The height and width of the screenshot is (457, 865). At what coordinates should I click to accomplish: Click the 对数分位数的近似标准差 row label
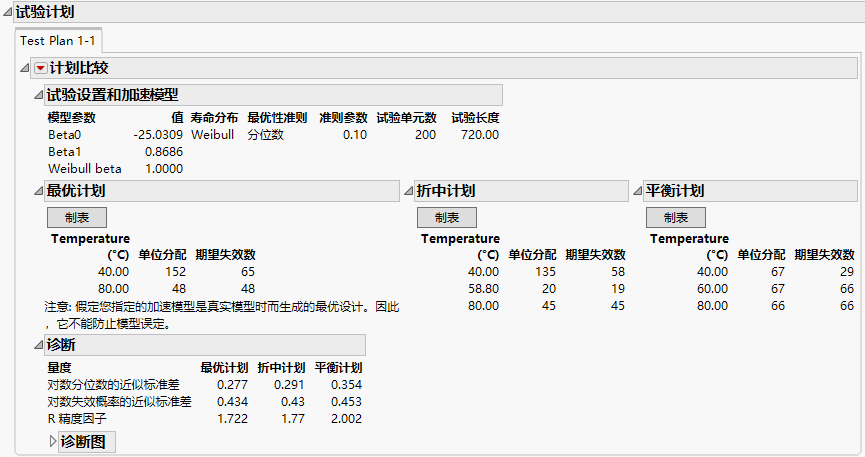pos(114,385)
